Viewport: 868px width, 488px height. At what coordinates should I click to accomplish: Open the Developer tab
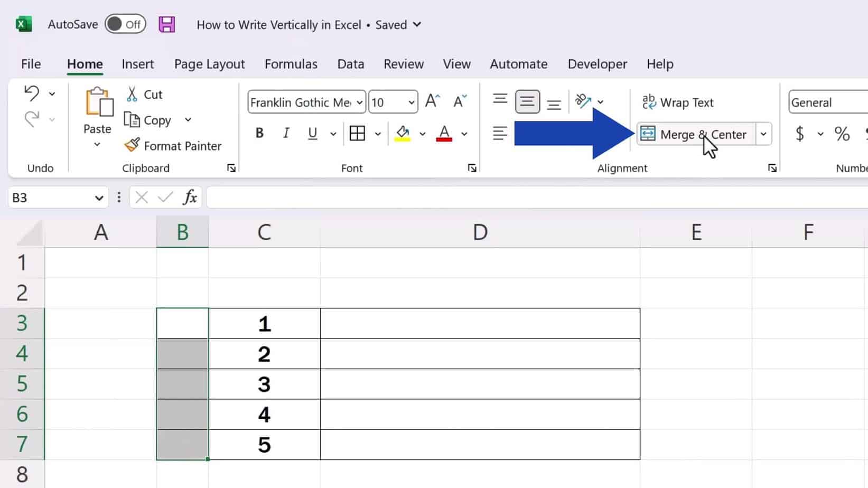point(597,64)
